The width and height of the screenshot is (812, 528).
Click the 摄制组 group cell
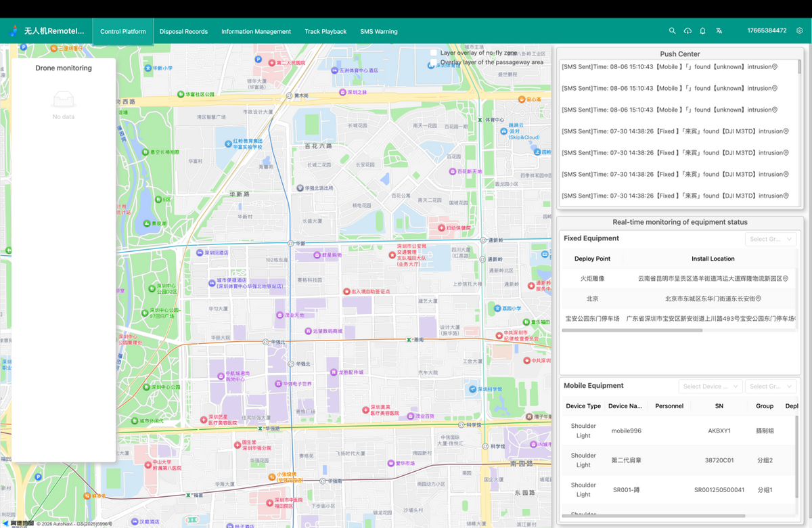(765, 431)
